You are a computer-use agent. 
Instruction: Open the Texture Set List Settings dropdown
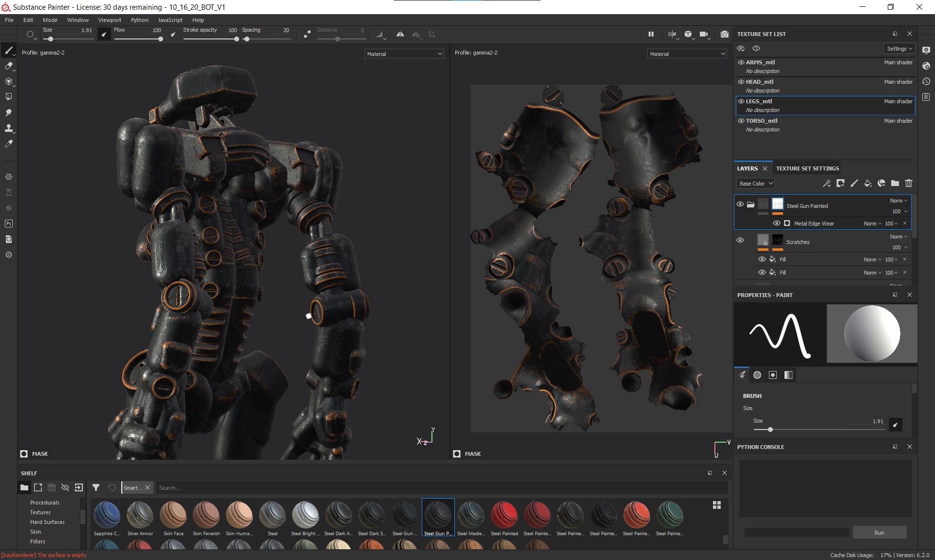tap(899, 49)
